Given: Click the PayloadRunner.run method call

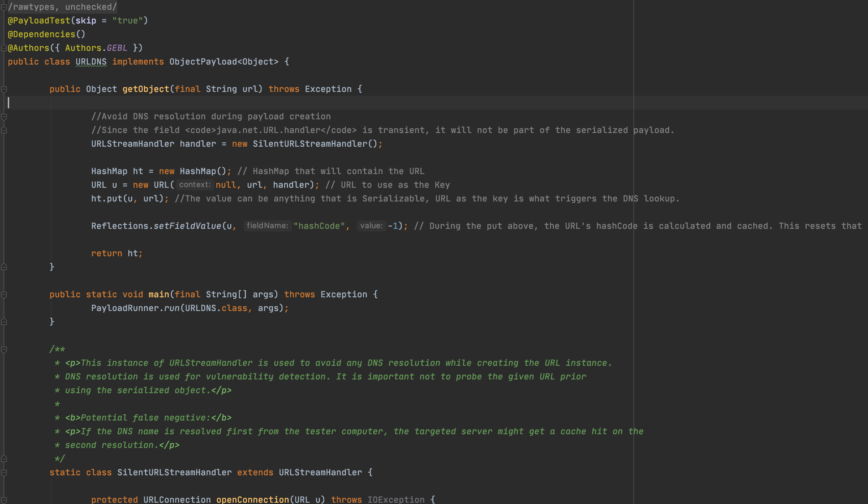Looking at the screenshot, I should click(x=171, y=308).
